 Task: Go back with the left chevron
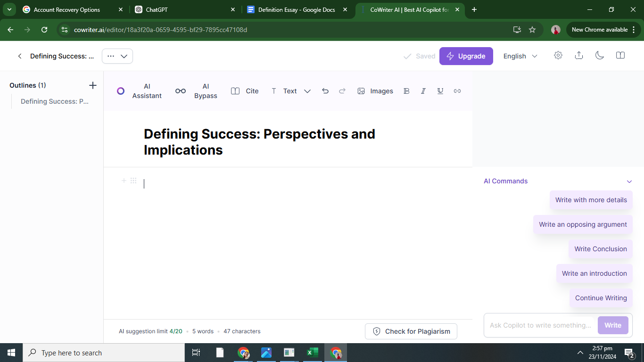20,56
